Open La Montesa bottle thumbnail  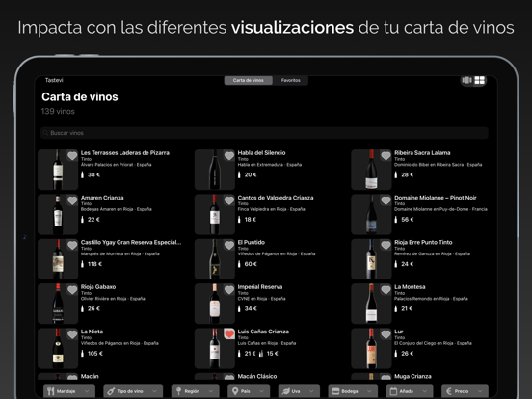pos(371,304)
